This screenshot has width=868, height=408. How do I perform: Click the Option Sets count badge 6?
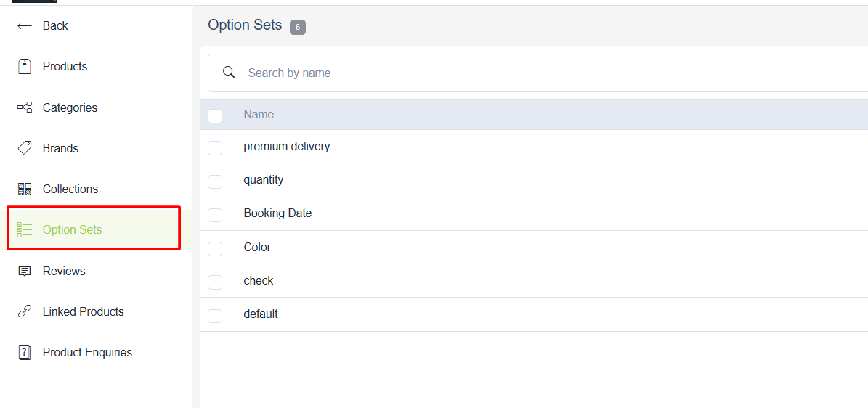(298, 27)
